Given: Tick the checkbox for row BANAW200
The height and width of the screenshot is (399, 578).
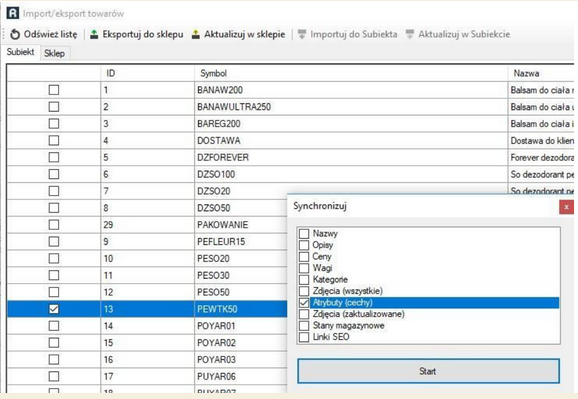Looking at the screenshot, I should 54,90.
